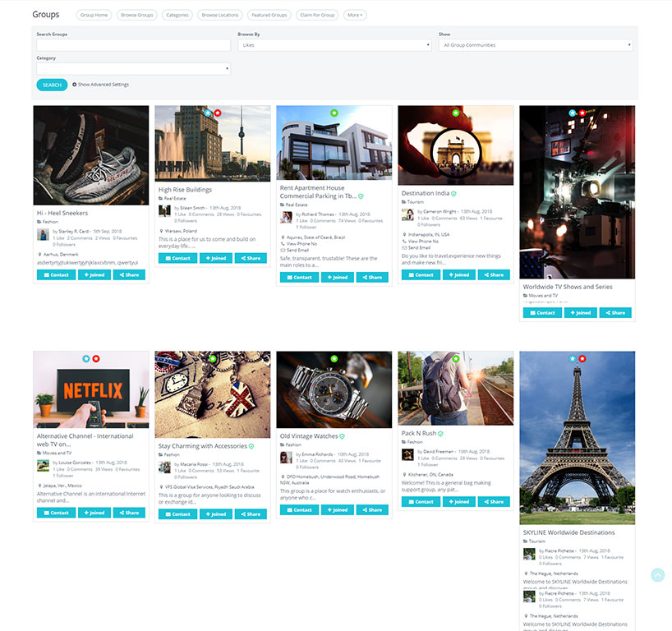Click the red badge on Eiffel Tower image
Viewport: 672px width, 631px height.
click(x=582, y=359)
